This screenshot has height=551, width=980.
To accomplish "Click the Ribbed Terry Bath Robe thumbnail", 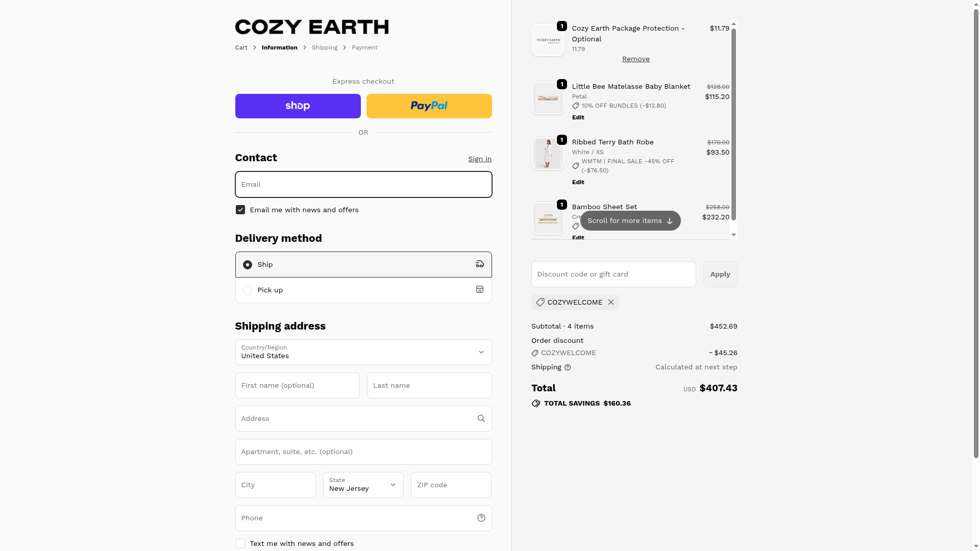I will 548,154.
